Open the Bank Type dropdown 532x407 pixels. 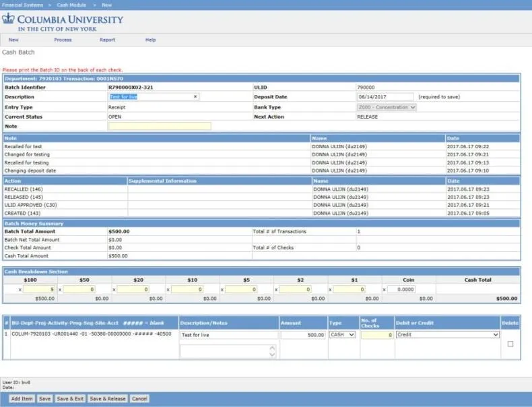[x=387, y=107]
